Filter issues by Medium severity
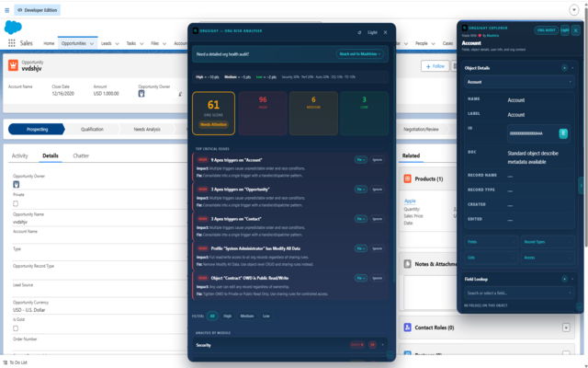Image resolution: width=588 pixels, height=368 pixels. click(x=247, y=316)
